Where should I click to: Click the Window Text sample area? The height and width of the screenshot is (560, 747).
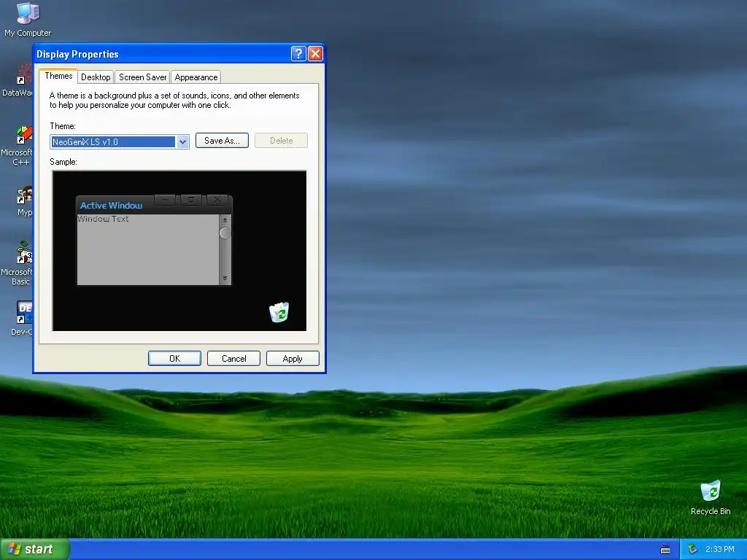(147, 249)
